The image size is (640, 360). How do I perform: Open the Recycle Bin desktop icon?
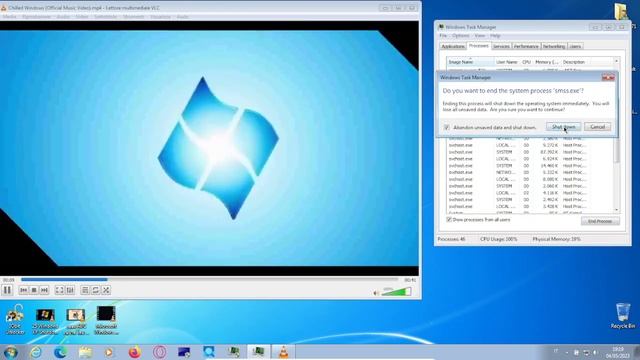622,316
